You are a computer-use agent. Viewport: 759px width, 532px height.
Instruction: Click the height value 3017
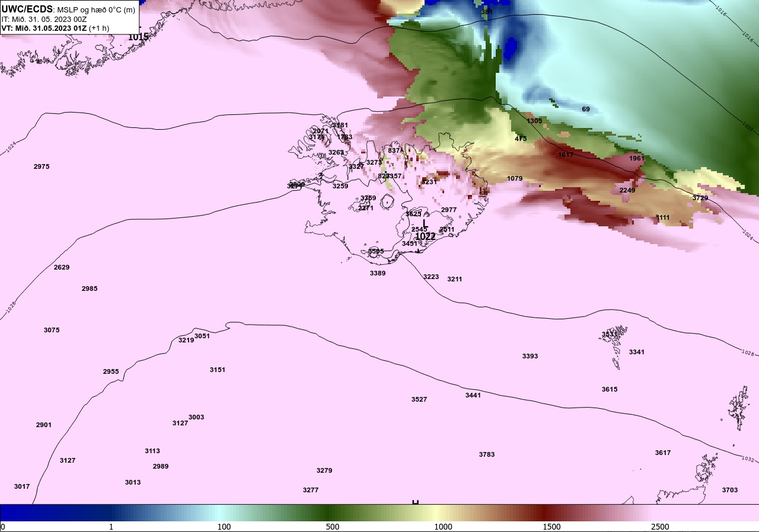pyautogui.click(x=22, y=486)
